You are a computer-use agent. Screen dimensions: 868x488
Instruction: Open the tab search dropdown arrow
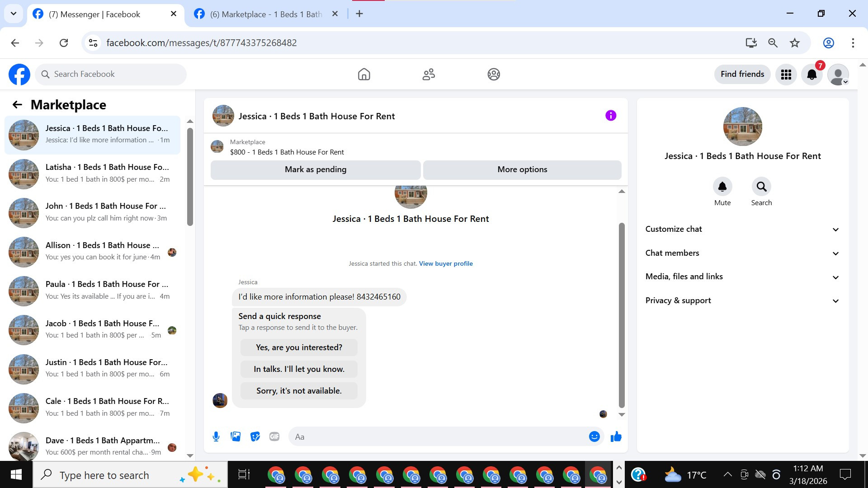[x=14, y=14]
